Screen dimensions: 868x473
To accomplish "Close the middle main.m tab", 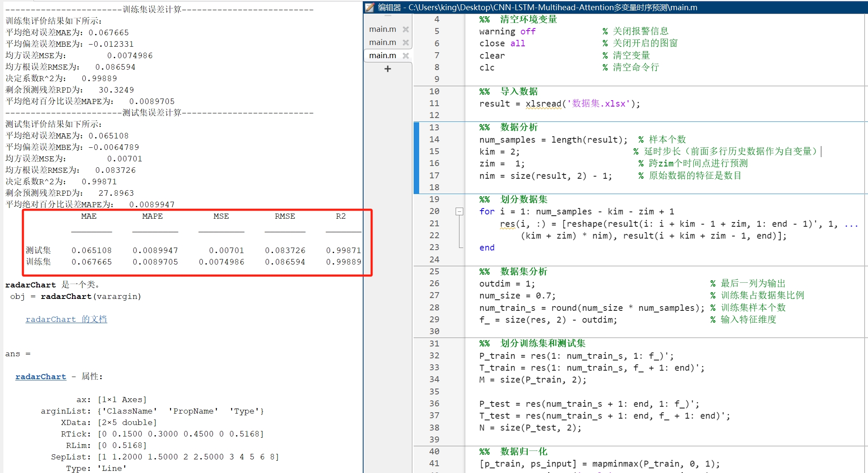I will coord(406,42).
